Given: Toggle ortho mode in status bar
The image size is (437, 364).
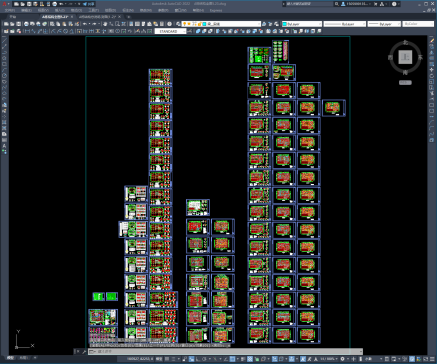Looking at the screenshot, I should (198, 359).
